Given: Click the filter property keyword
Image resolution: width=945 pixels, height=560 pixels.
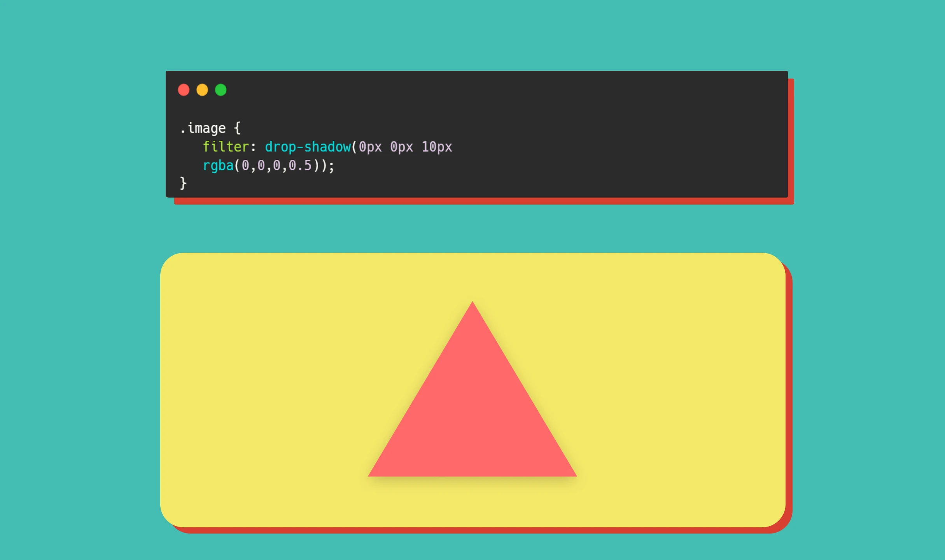Looking at the screenshot, I should (x=226, y=147).
